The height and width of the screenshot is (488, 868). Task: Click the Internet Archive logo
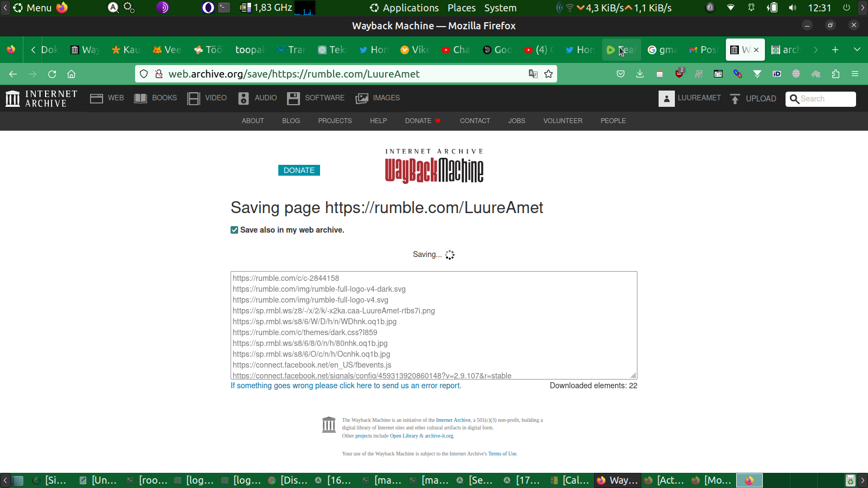click(41, 99)
